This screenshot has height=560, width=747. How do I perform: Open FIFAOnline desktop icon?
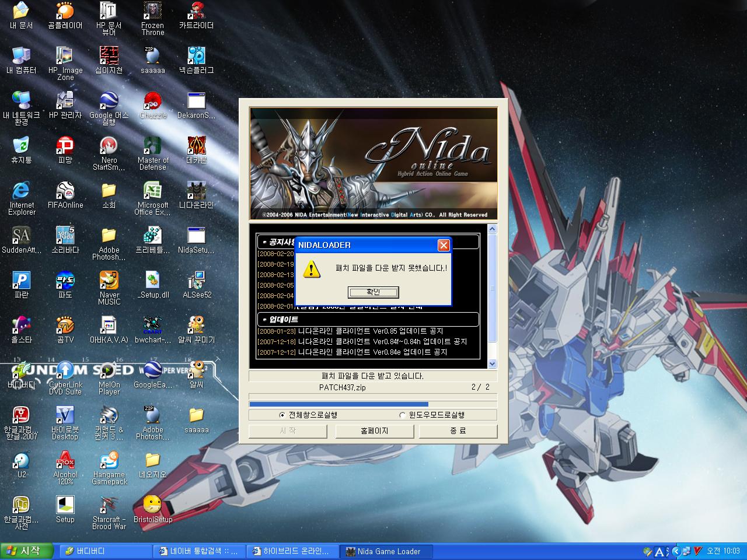pos(65,191)
